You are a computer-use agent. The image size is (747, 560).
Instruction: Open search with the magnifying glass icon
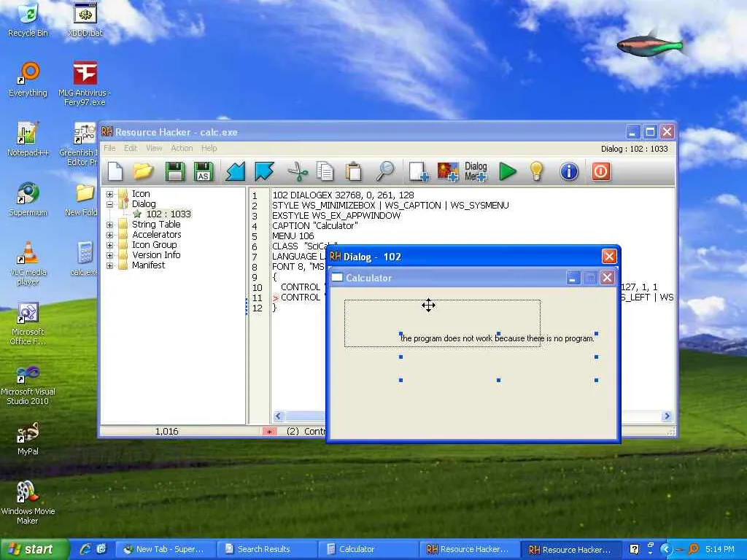click(x=385, y=171)
